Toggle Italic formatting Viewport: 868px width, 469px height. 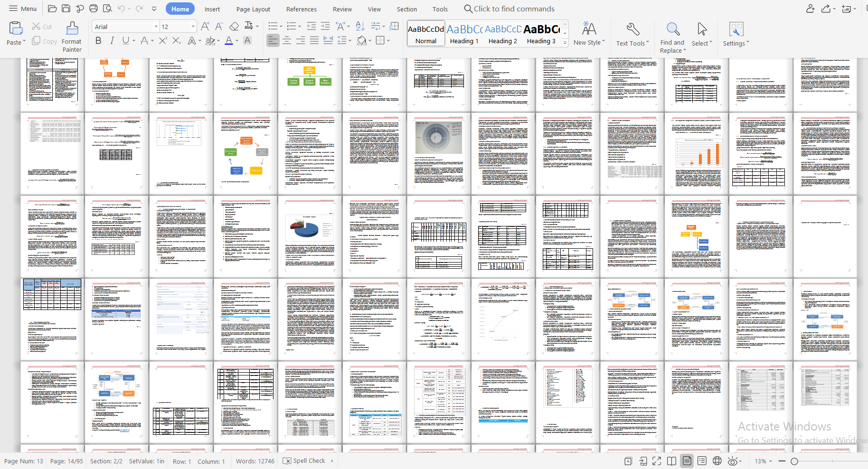(112, 41)
